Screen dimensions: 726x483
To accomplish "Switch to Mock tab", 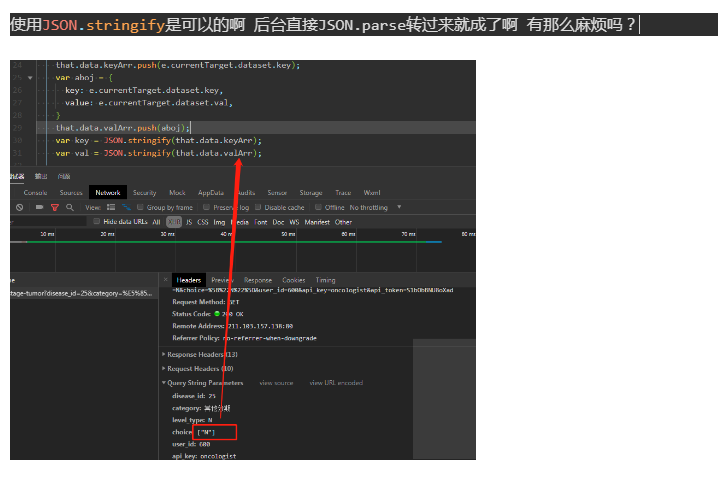I will pos(177,193).
